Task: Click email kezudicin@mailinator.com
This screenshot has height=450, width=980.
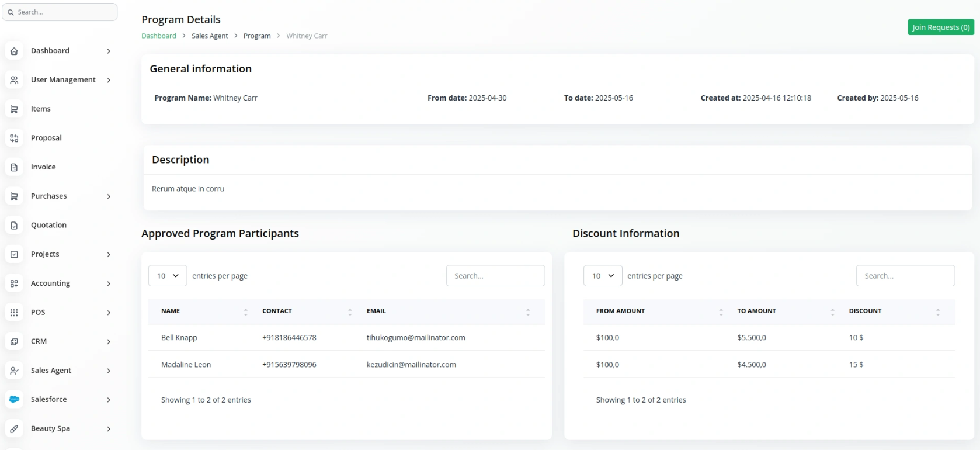Action: click(411, 365)
